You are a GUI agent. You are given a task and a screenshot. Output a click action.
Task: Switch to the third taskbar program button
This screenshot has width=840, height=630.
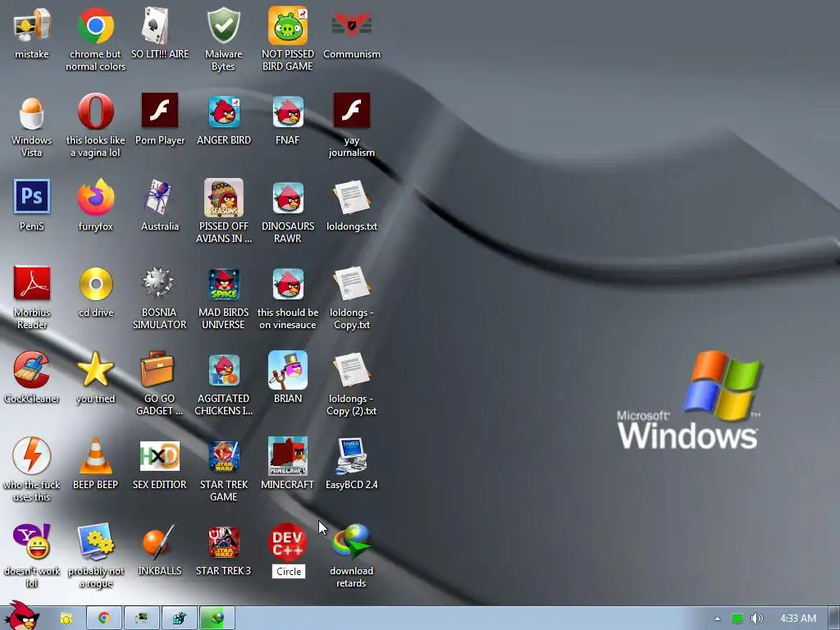coord(179,619)
